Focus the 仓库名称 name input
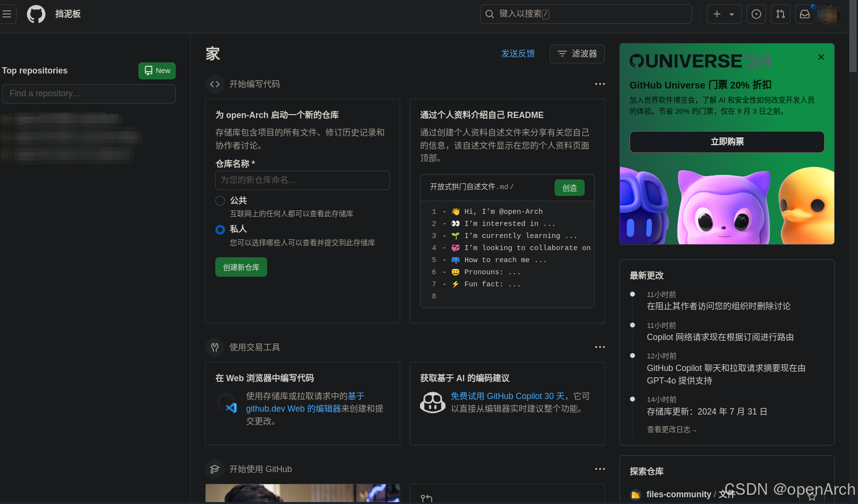This screenshot has width=858, height=504. tap(302, 180)
